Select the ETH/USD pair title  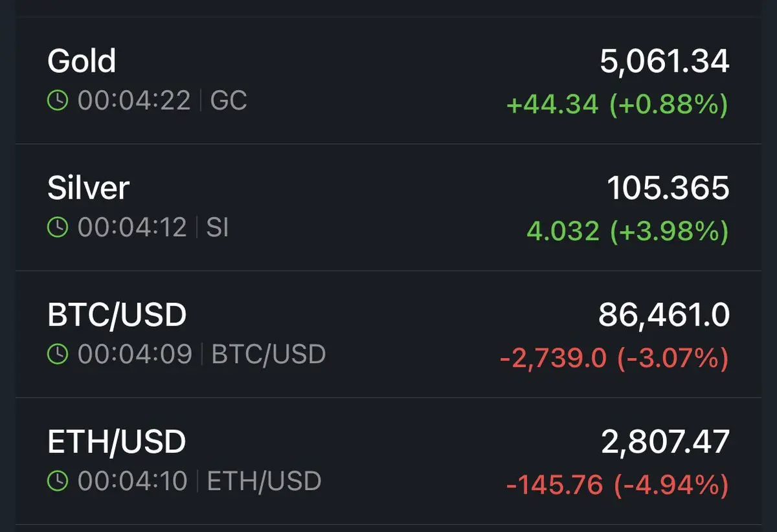(117, 442)
